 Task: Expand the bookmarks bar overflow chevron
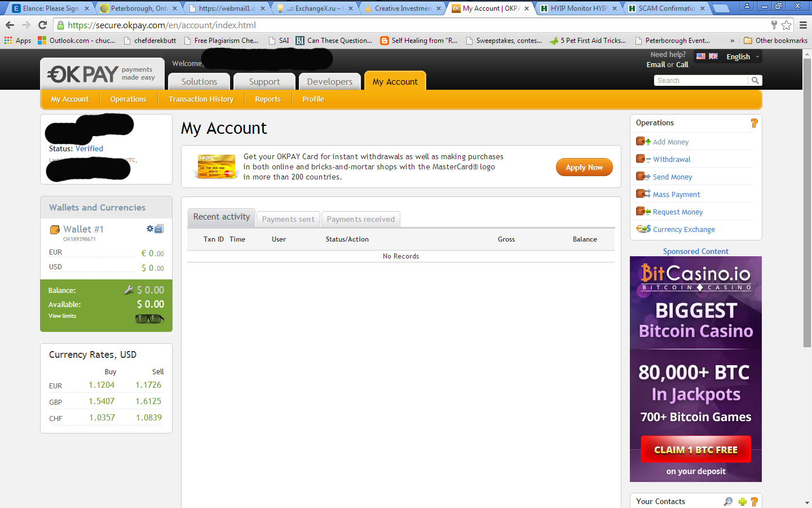[x=732, y=41]
